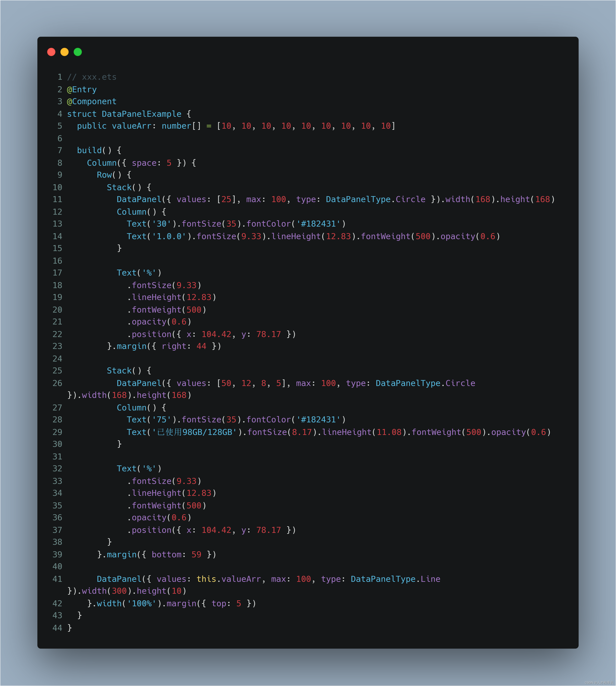This screenshot has height=686, width=616.
Task: Click the Text('75') call on line 28
Action: (x=149, y=420)
